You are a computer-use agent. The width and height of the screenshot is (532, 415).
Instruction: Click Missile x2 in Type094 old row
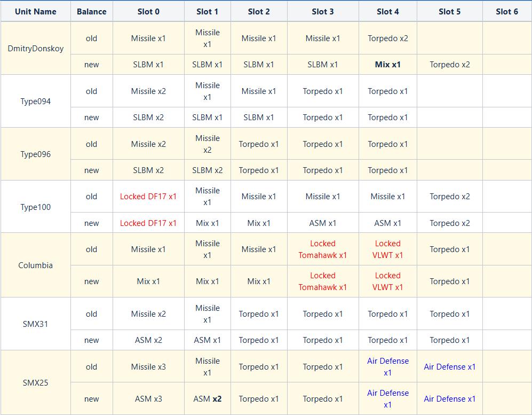(148, 91)
